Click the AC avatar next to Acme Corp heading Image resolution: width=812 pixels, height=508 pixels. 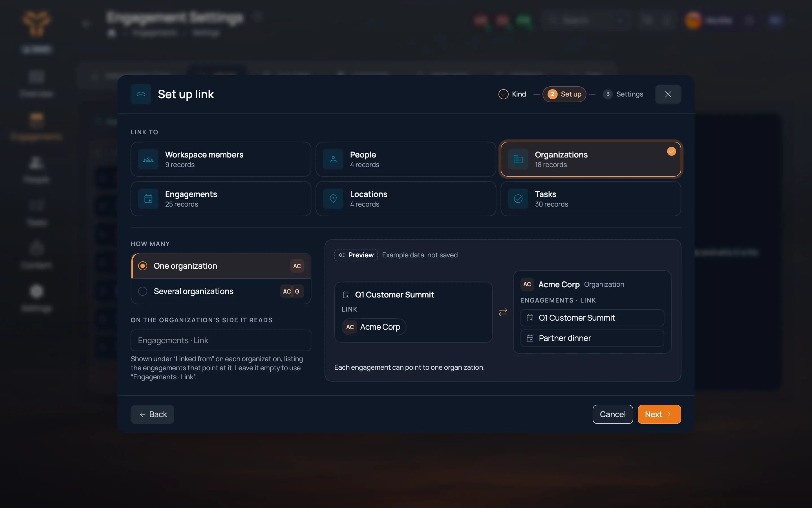coord(527,284)
